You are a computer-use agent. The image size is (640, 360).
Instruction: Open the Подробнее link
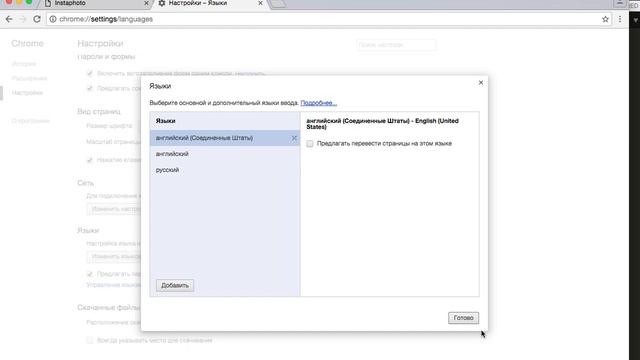(318, 103)
